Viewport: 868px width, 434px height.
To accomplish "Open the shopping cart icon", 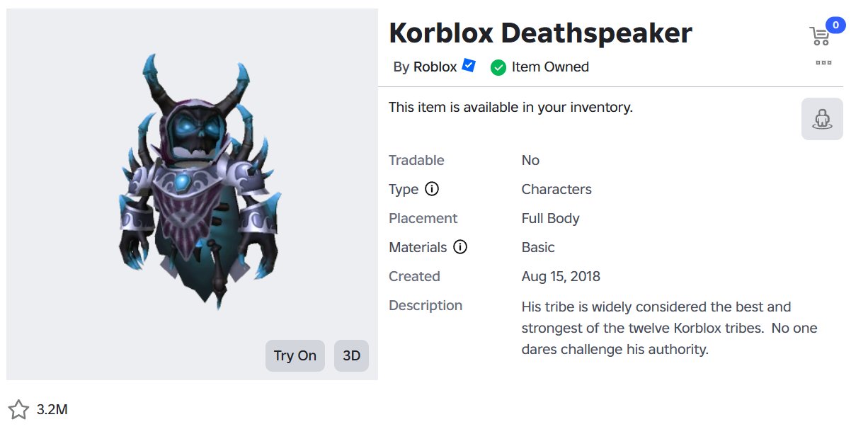I will (819, 35).
